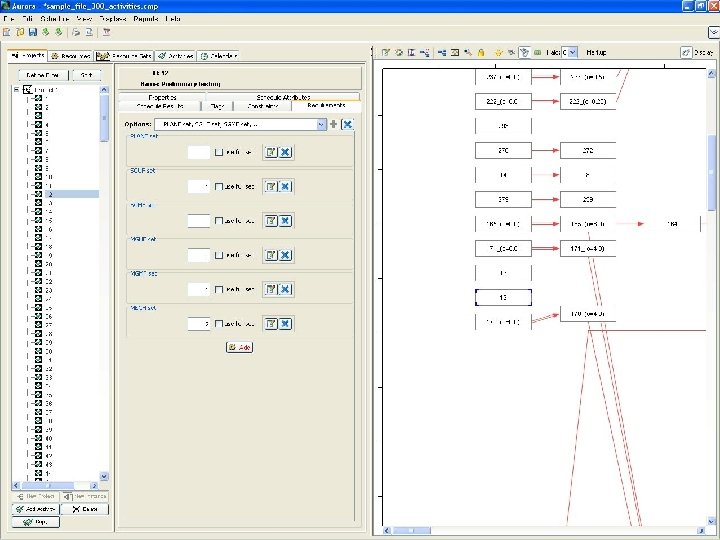Click the yellow padlock icon above the diagram

(x=481, y=52)
